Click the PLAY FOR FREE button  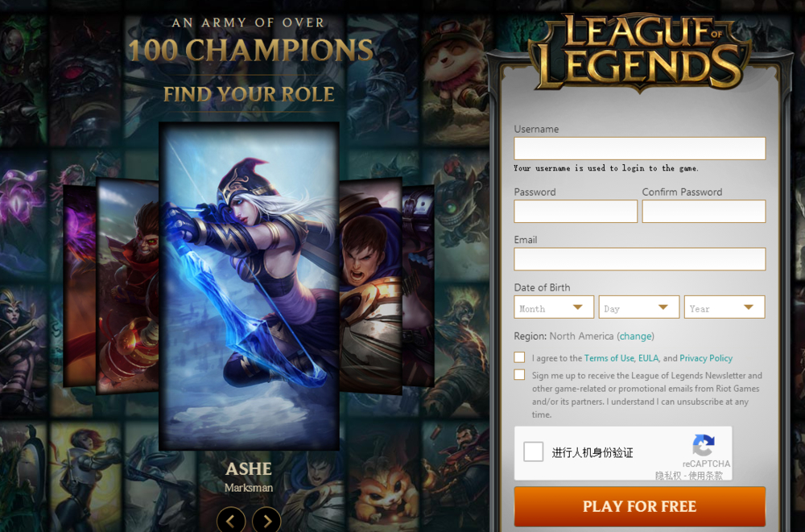click(x=640, y=506)
